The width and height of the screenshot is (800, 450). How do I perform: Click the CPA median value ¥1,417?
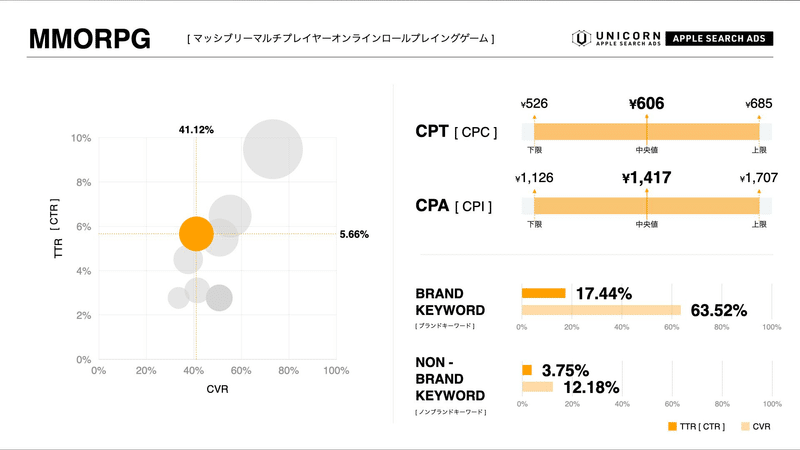click(646, 178)
